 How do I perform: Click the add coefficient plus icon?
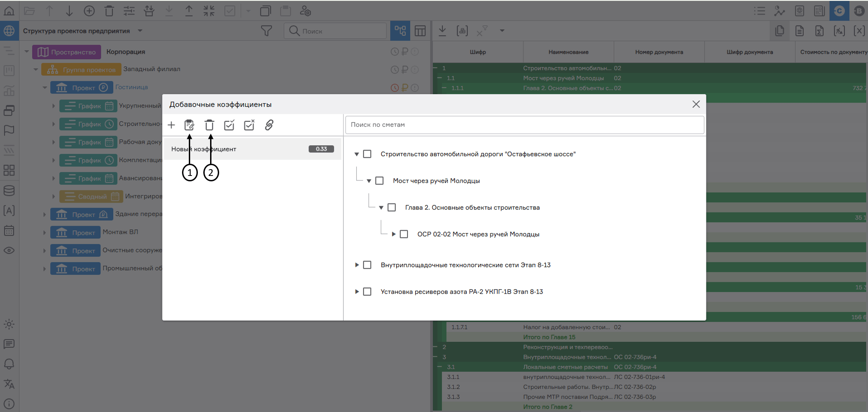tap(171, 125)
